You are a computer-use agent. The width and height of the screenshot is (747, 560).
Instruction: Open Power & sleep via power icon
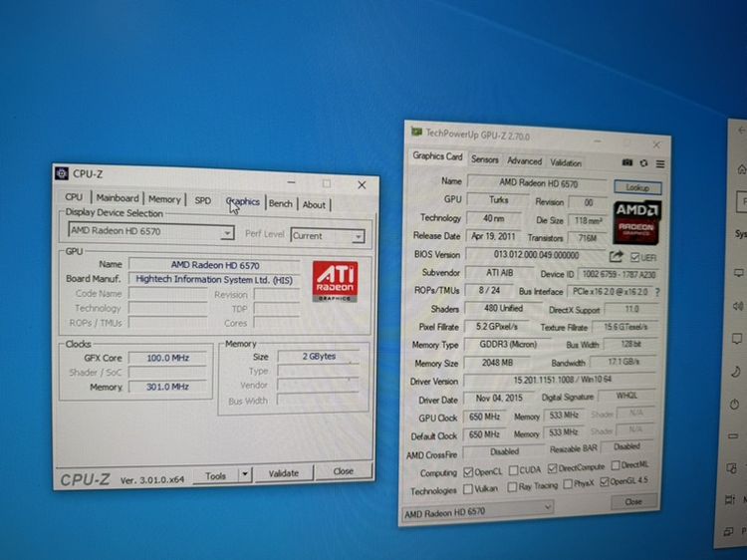(734, 405)
